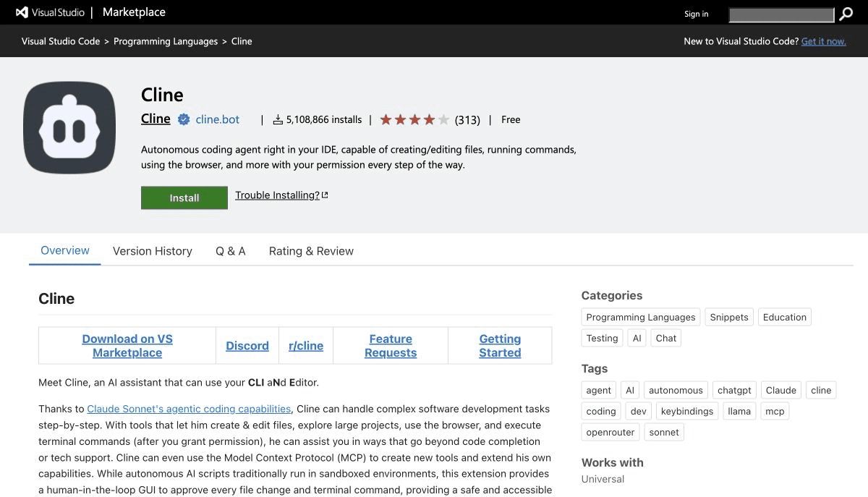Open the Discord link

[x=247, y=346]
